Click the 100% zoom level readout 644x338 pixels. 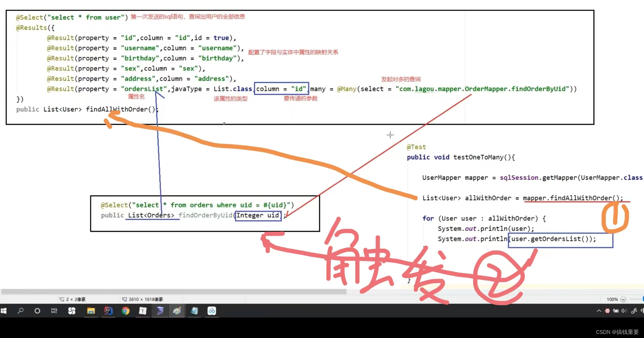pos(612,300)
